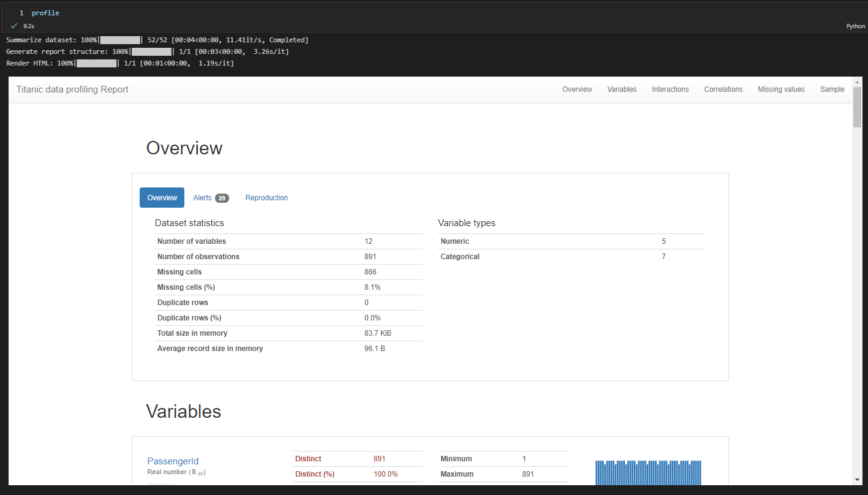
Task: Click the Alerts count badge showing 29
Action: click(x=222, y=197)
